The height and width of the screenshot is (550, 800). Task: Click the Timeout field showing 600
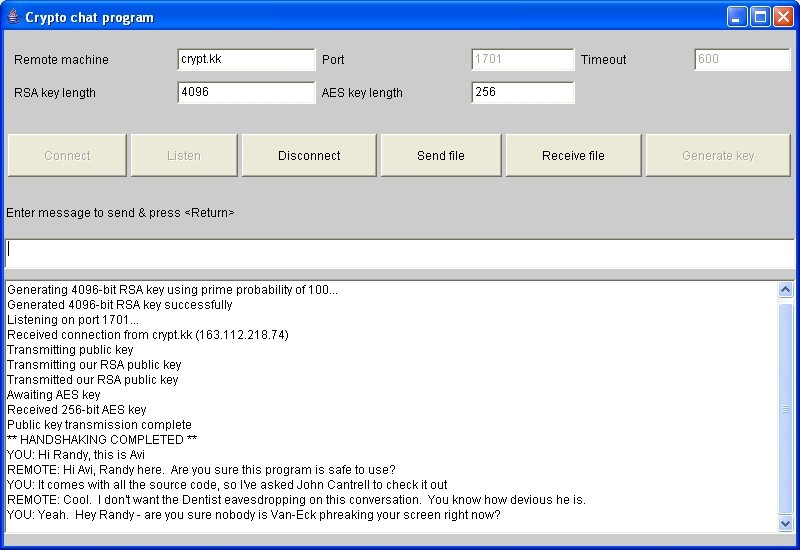[x=742, y=60]
